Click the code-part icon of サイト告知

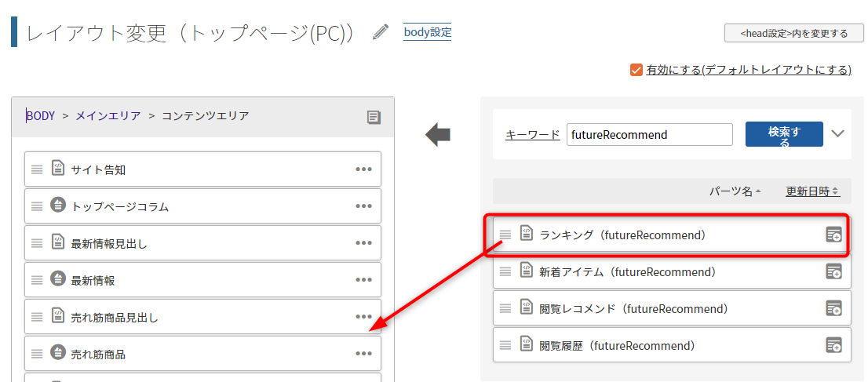[58, 168]
